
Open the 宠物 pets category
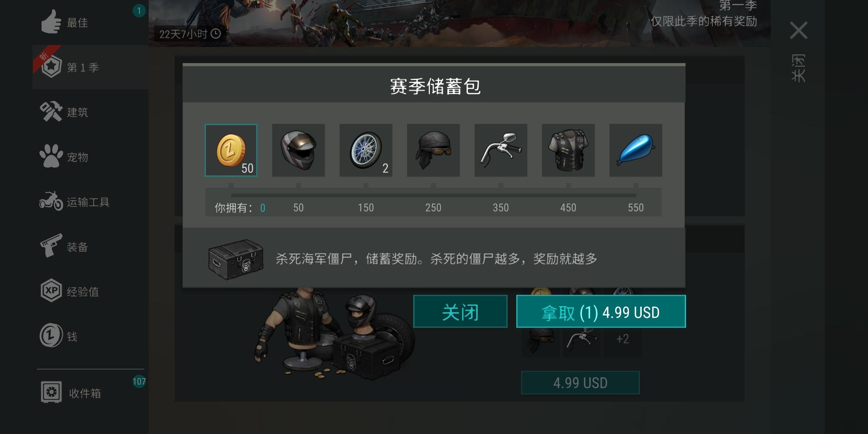click(x=90, y=157)
